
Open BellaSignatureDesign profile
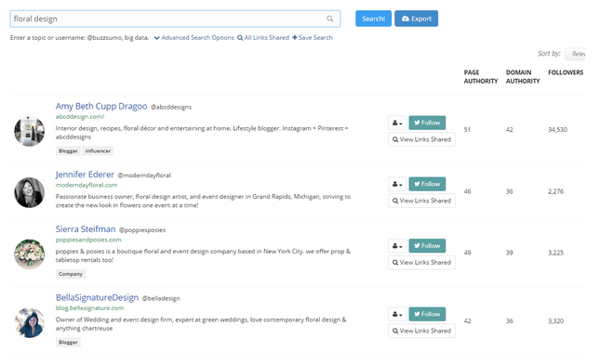click(x=97, y=297)
